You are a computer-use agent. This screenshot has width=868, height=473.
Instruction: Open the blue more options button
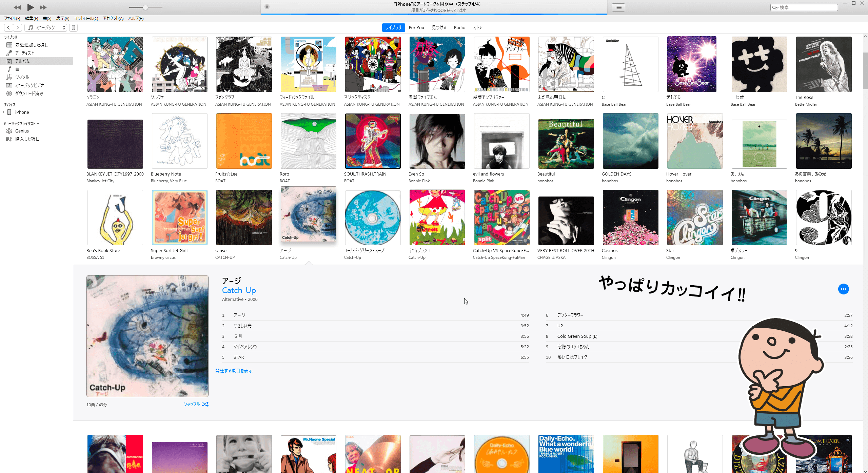(x=843, y=289)
